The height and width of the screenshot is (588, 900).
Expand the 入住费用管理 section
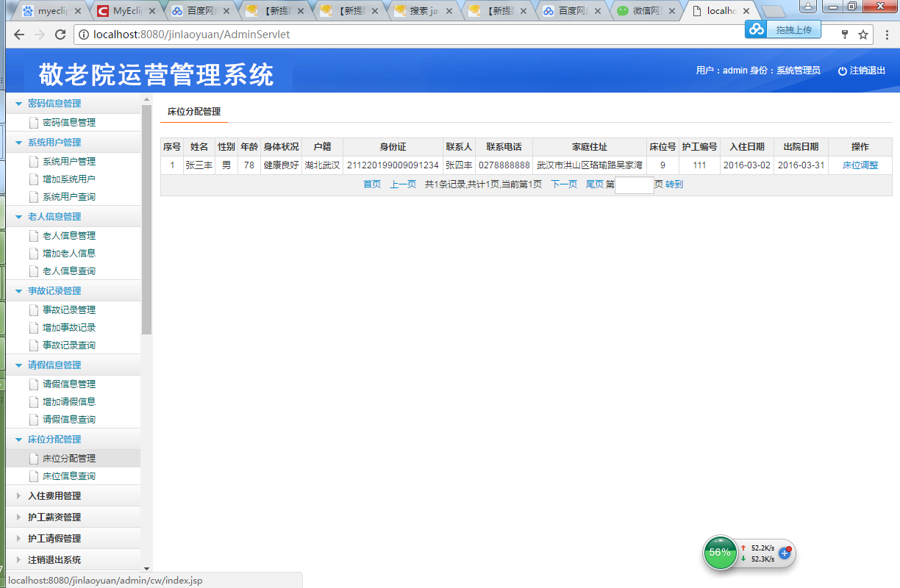[x=72, y=496]
